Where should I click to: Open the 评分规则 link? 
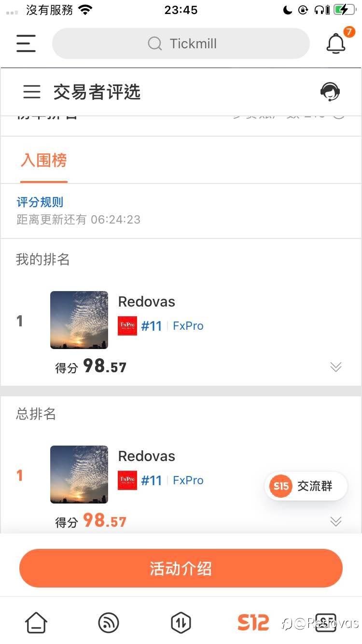(x=40, y=202)
